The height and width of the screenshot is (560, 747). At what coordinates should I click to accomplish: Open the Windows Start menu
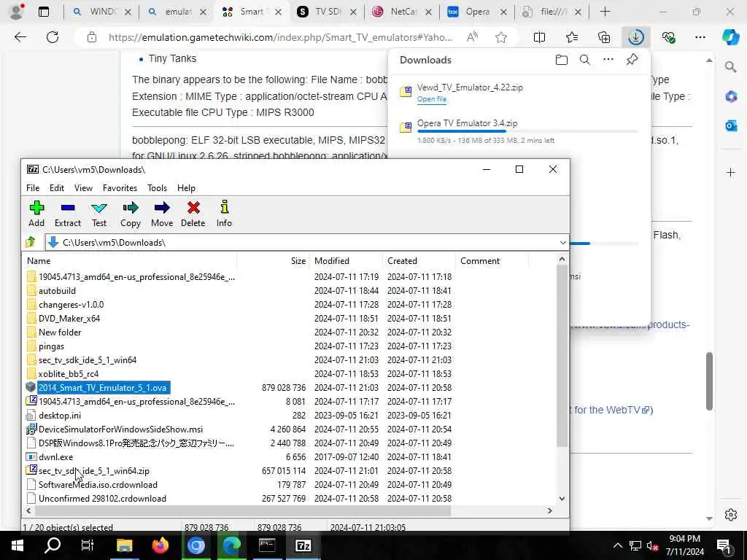tap(17, 545)
